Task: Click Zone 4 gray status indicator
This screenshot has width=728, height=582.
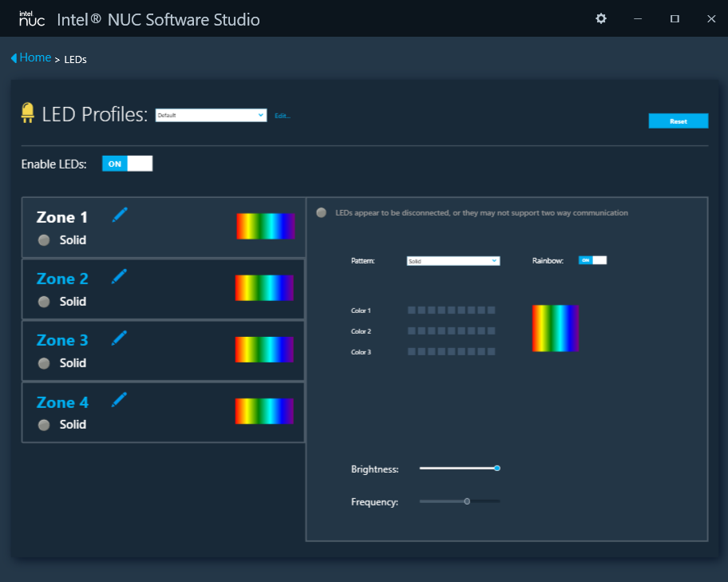Action: point(44,425)
